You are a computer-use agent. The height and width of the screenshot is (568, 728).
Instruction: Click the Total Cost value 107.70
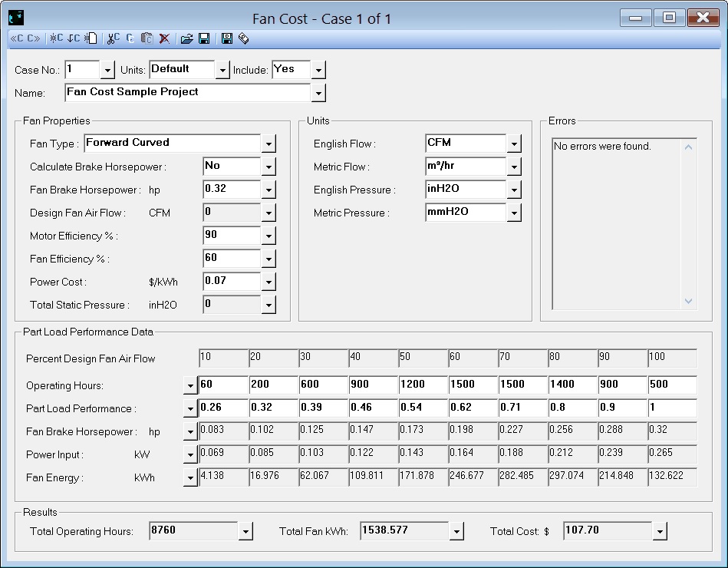[x=608, y=530]
